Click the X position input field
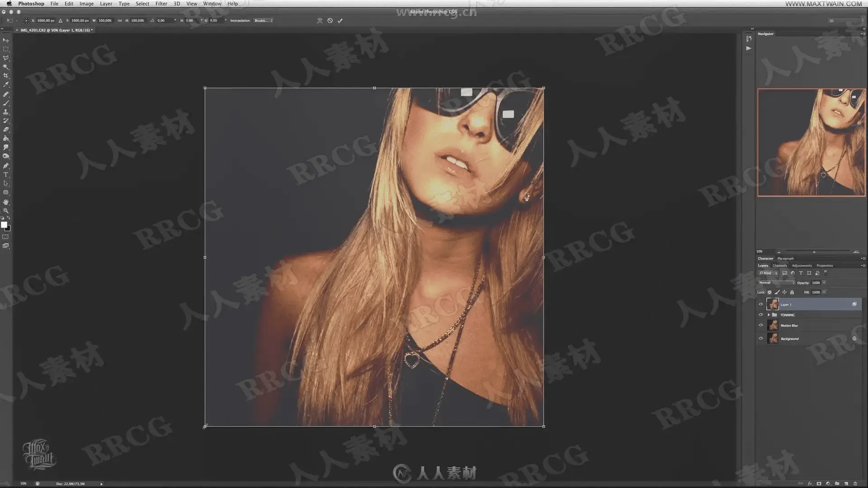868x488 pixels. pyautogui.click(x=46, y=21)
